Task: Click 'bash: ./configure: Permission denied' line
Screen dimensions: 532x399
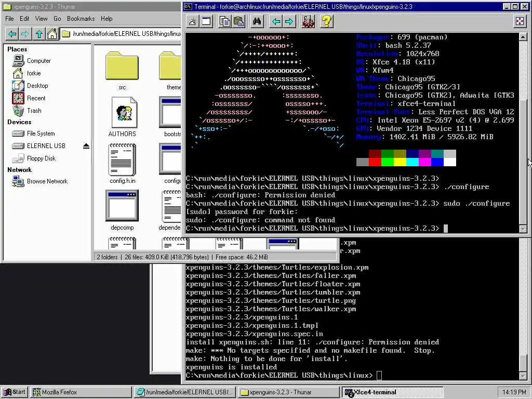Action: pyautogui.click(x=260, y=195)
